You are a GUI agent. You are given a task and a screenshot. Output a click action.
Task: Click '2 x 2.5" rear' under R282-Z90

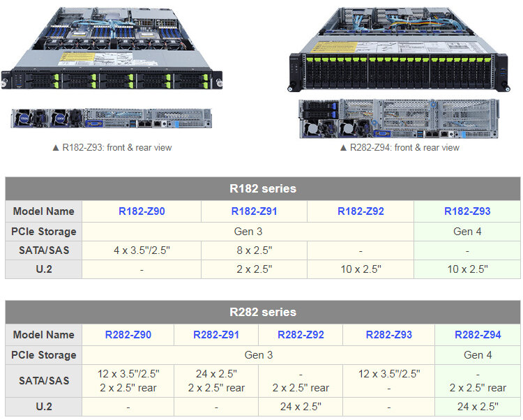click(128, 388)
